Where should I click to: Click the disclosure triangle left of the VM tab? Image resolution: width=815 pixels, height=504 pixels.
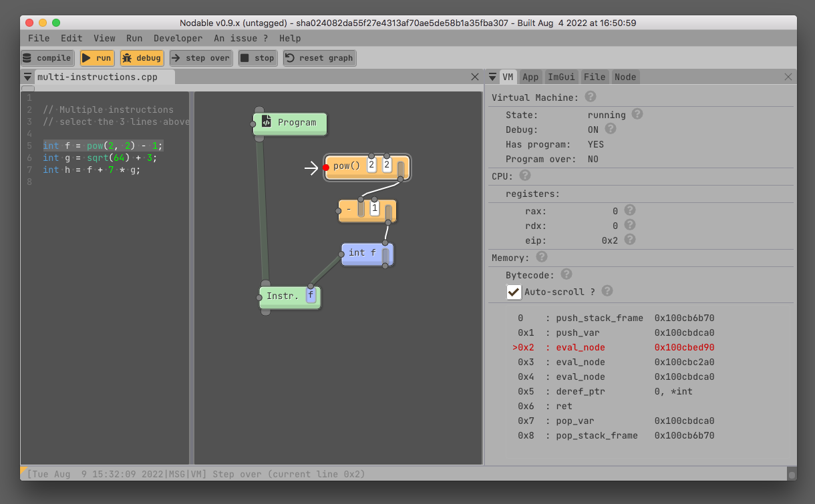[493, 77]
